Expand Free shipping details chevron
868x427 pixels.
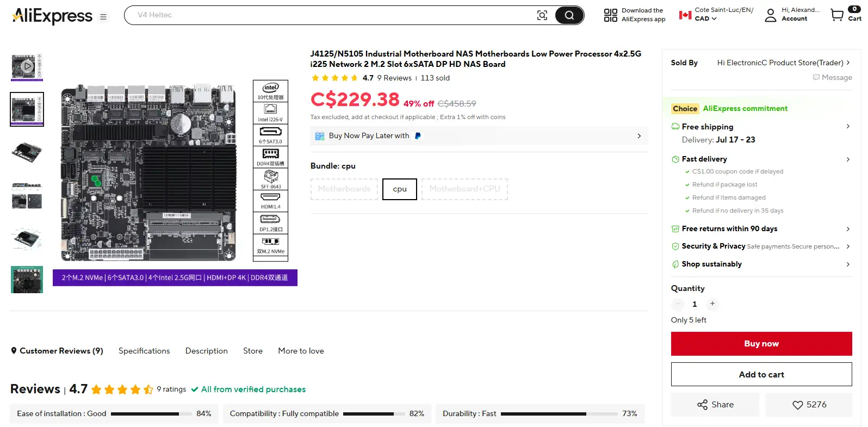(847, 126)
